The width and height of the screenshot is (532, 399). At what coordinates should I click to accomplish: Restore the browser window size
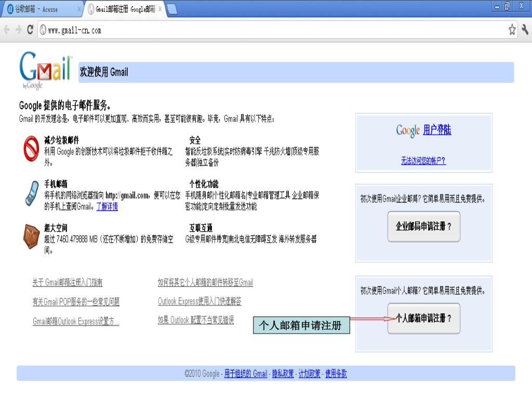[x=508, y=6]
